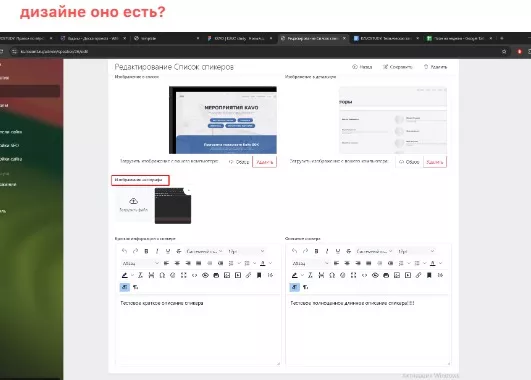
Task: Toggle bold in the left text editor
Action: tap(146, 251)
